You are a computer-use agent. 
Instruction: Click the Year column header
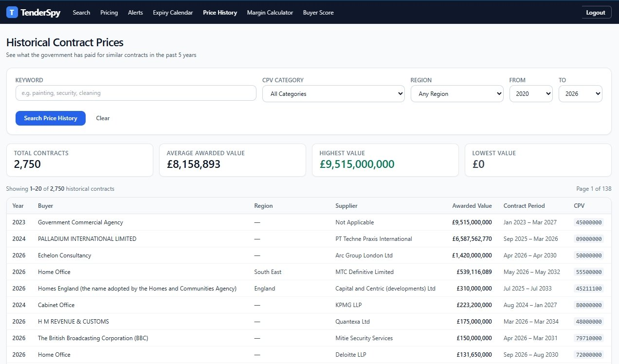pyautogui.click(x=18, y=206)
